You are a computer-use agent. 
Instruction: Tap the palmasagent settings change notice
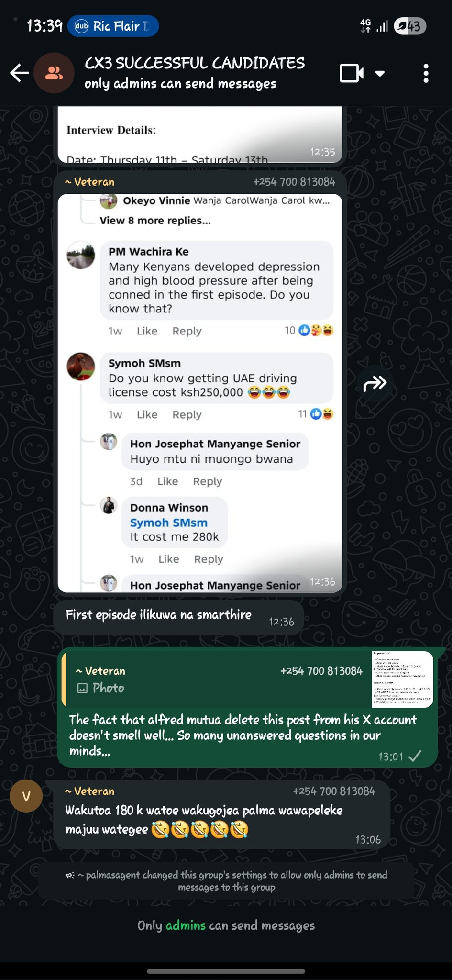[226, 881]
